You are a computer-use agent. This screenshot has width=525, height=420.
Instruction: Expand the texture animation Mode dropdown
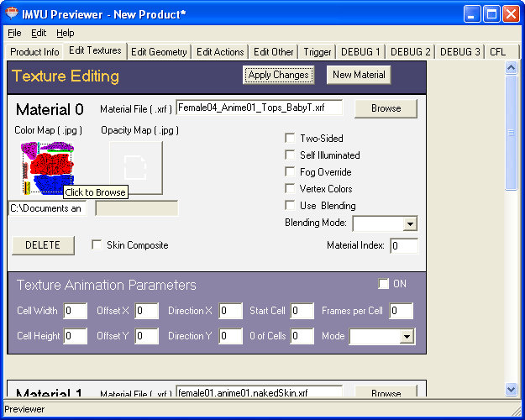(406, 337)
